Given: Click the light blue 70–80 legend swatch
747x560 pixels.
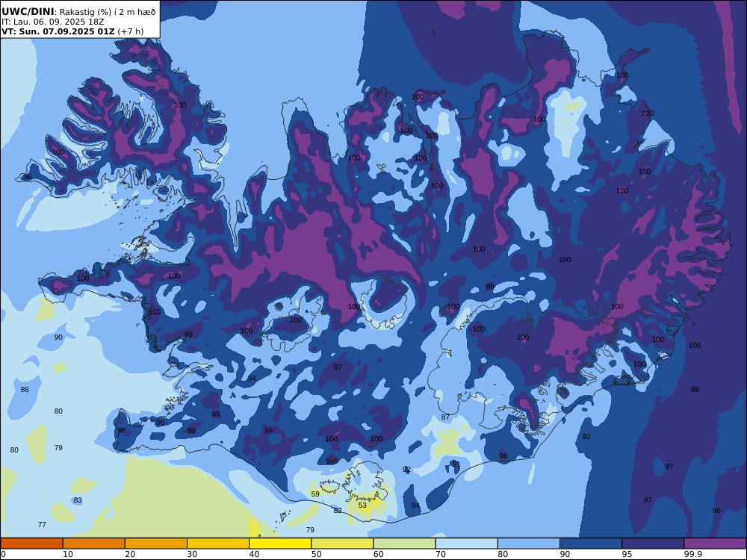Looking at the screenshot, I should [x=466, y=544].
